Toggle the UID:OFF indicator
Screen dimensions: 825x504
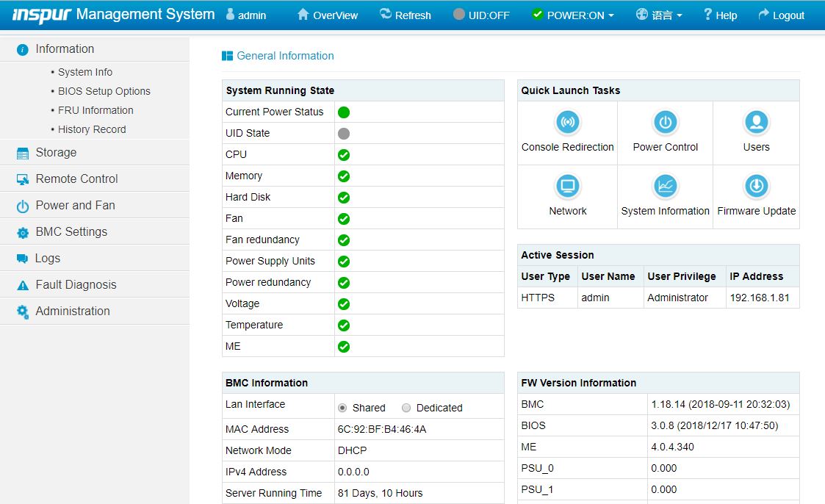[481, 15]
